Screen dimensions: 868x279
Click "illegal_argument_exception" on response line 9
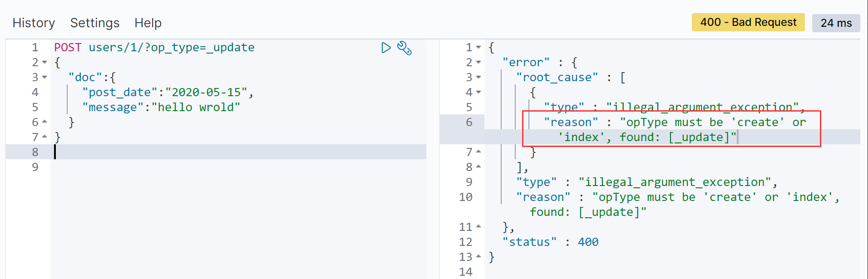click(675, 182)
